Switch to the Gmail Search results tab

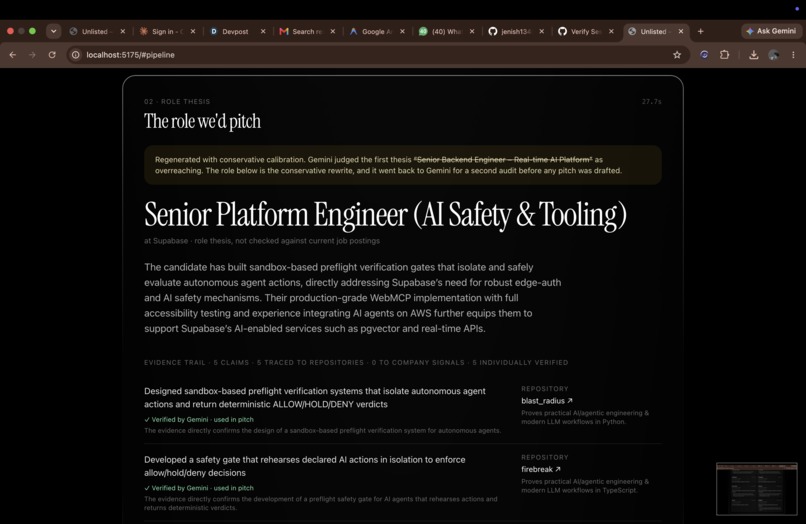[305, 31]
